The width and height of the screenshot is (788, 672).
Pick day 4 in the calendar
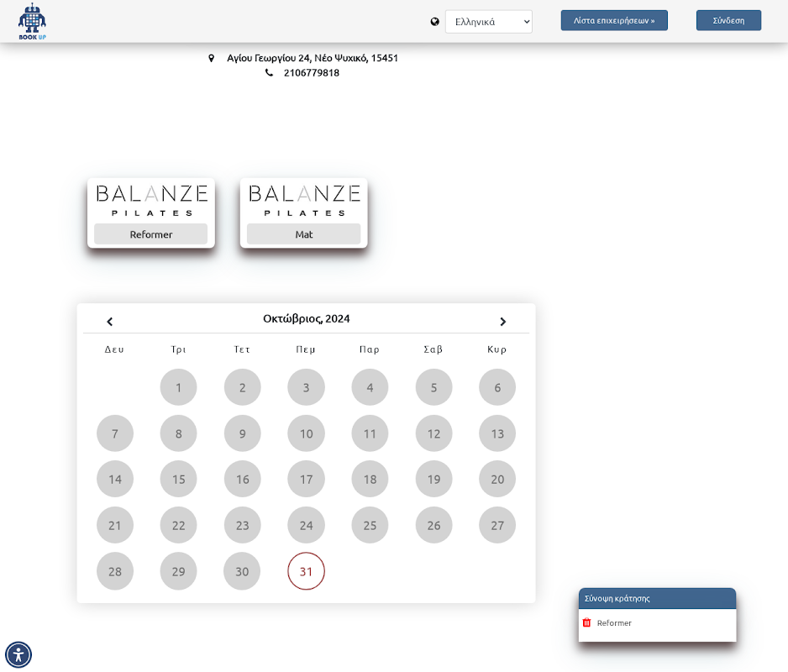[x=370, y=387]
